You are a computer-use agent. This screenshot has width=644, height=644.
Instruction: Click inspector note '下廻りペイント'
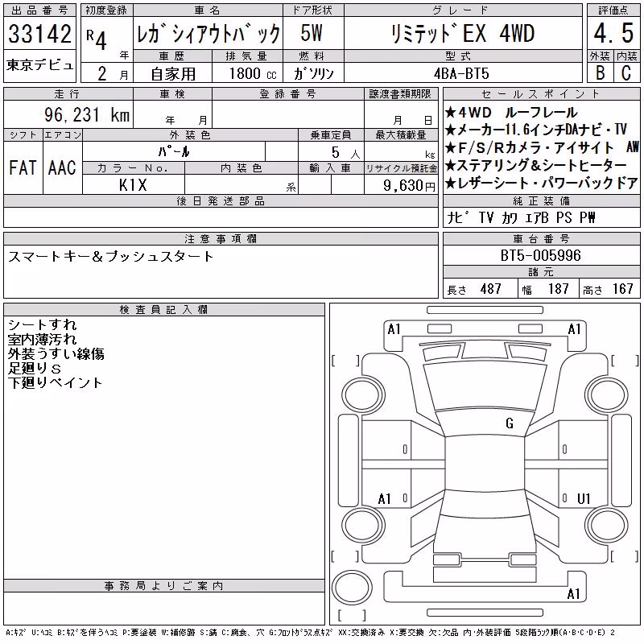(55, 382)
